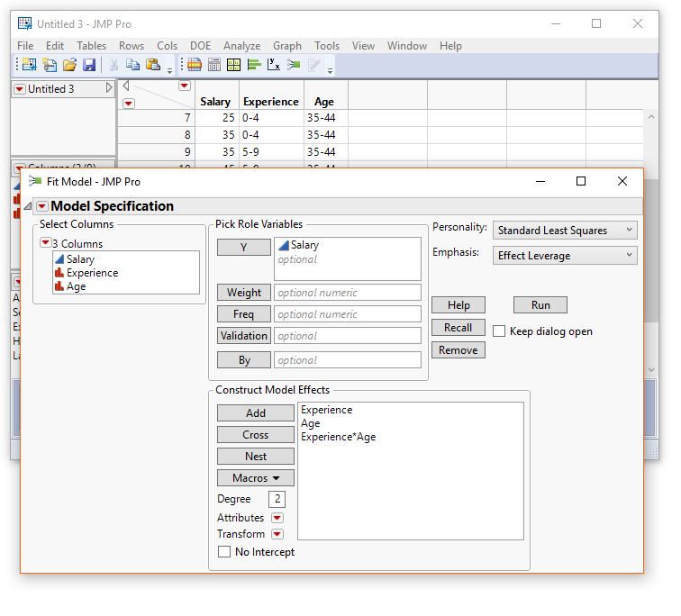This screenshot has height=616, width=681.
Task: Open the Attributes red triangle menu
Action: tap(277, 518)
